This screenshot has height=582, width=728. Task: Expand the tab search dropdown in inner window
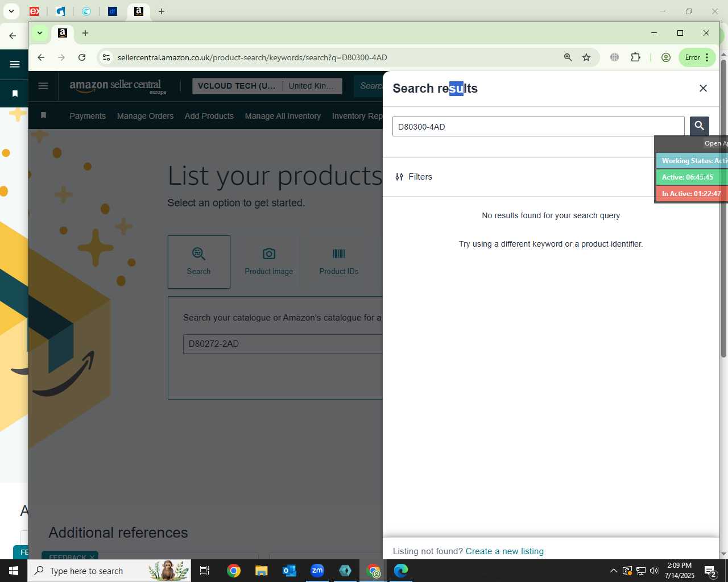pos(40,33)
